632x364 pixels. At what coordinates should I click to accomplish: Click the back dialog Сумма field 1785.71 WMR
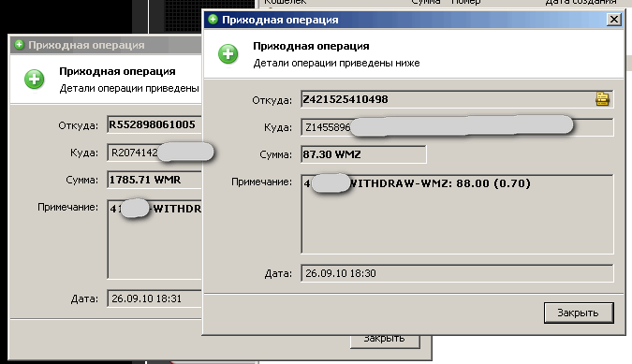click(x=154, y=180)
